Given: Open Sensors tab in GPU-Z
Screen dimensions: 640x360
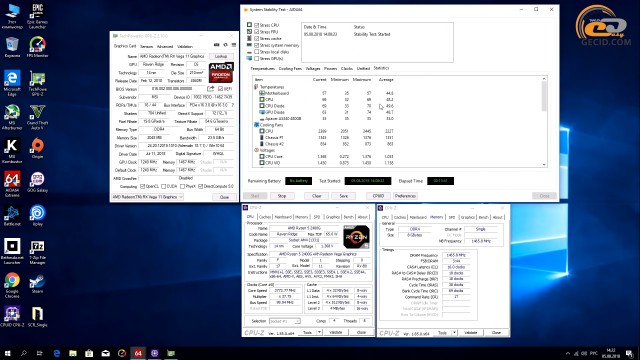Looking at the screenshot, I should point(147,47).
